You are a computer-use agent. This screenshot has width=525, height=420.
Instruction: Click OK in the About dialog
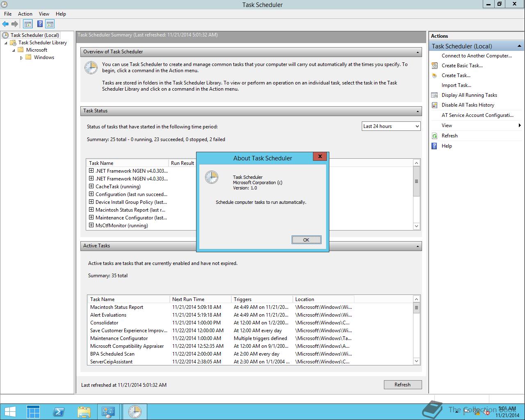[x=306, y=240]
